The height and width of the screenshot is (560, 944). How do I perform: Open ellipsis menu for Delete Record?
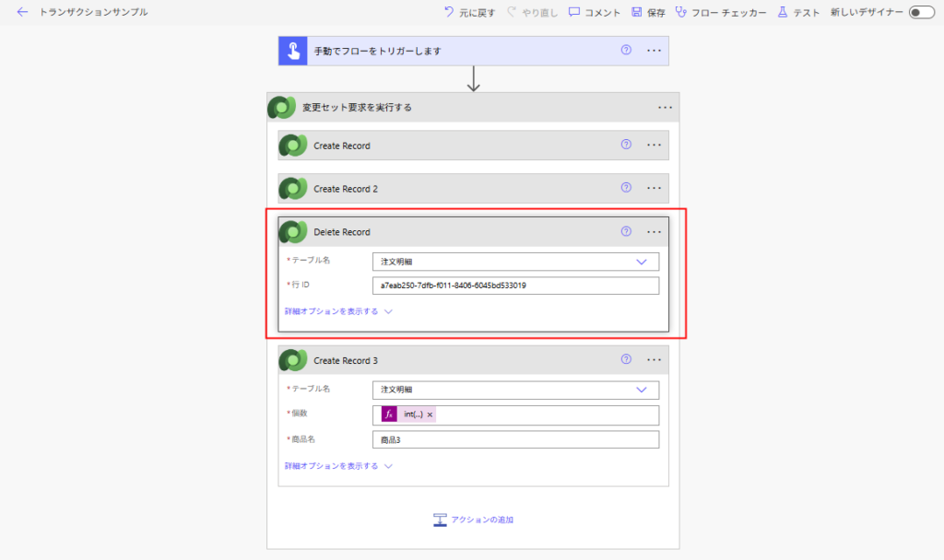(x=655, y=232)
